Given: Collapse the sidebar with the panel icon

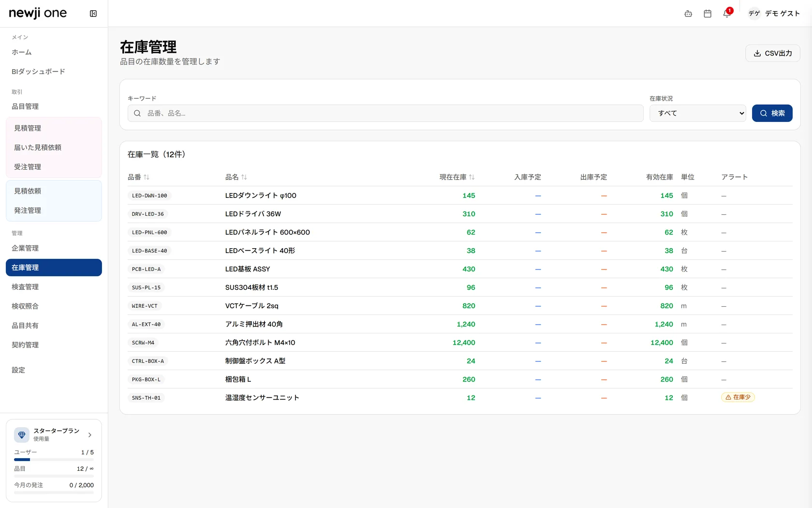Looking at the screenshot, I should pyautogui.click(x=93, y=14).
